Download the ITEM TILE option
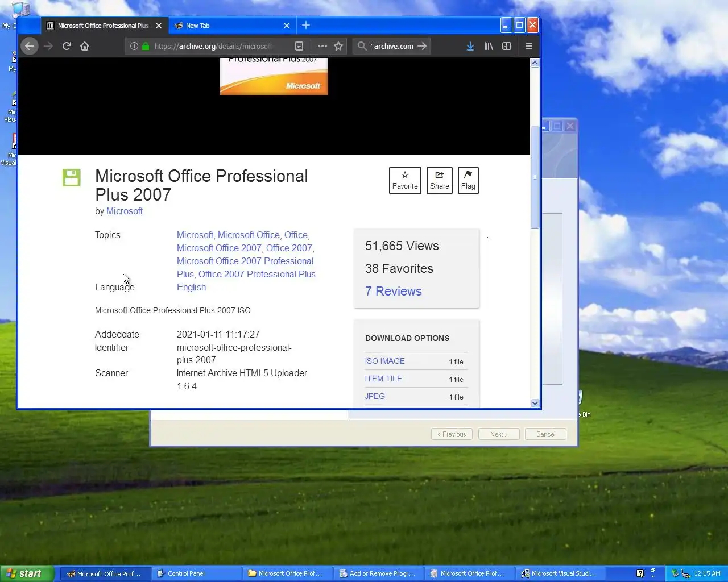This screenshot has height=582, width=728. pyautogui.click(x=383, y=379)
